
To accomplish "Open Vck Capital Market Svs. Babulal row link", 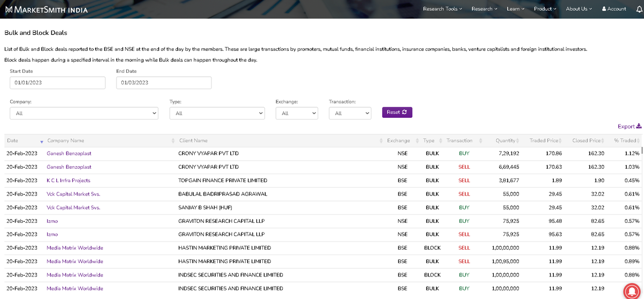I will 74,194.
